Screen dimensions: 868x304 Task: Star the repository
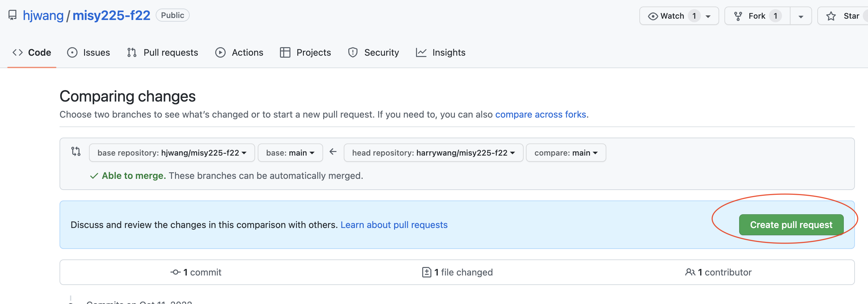click(843, 16)
